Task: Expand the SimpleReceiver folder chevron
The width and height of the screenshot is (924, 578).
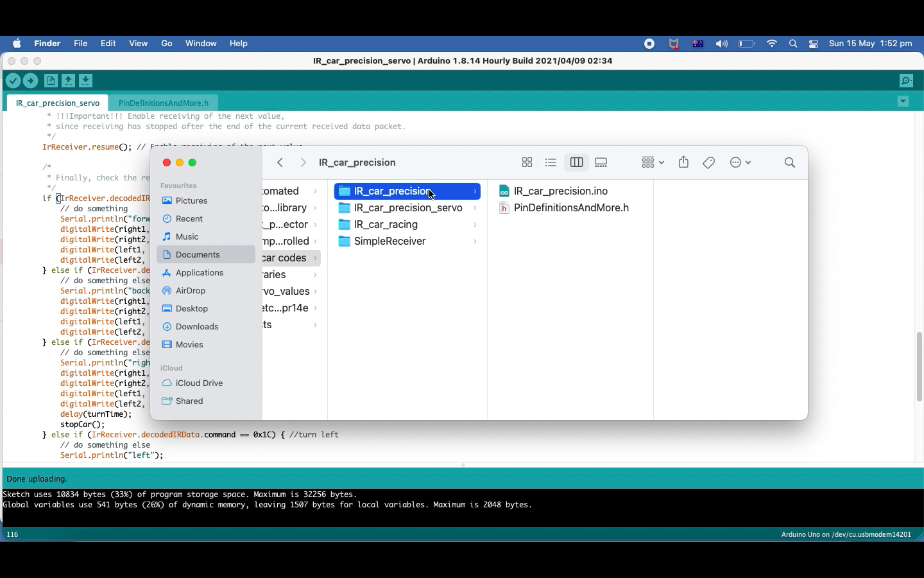Action: [x=475, y=241]
